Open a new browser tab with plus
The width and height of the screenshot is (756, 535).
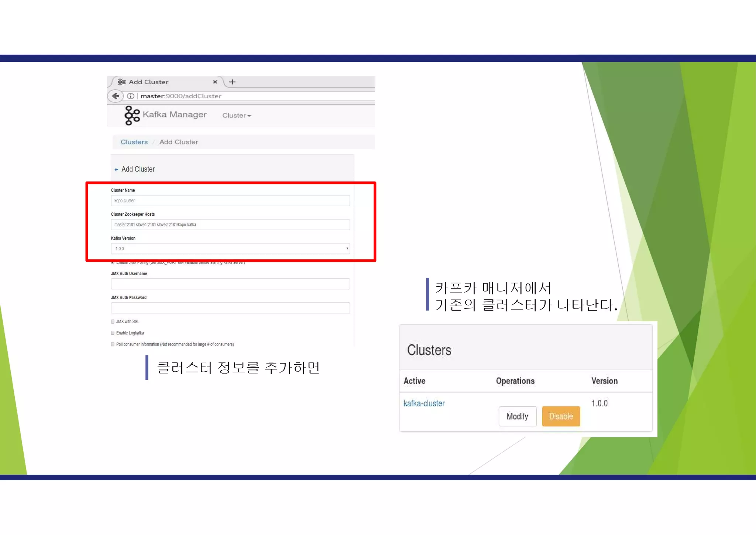click(x=232, y=82)
